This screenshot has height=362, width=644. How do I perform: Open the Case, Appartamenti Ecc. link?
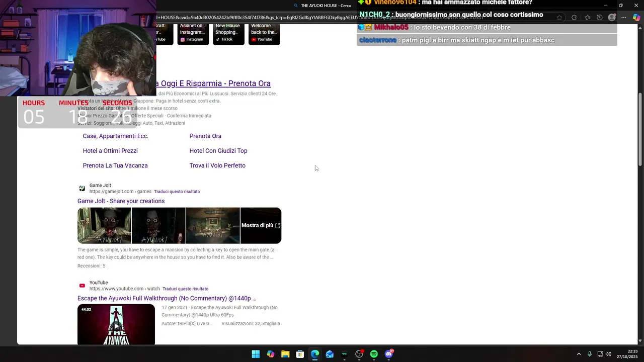tap(115, 136)
